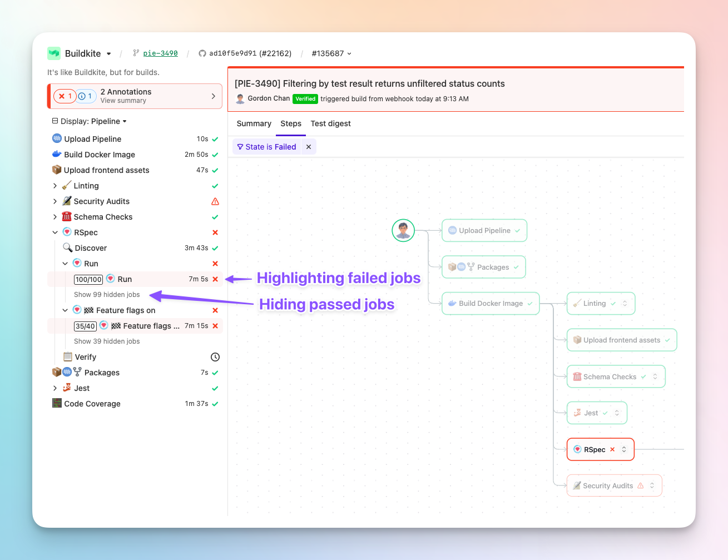The width and height of the screenshot is (728, 560).
Task: Select the 35/40 Feature flags failed job
Action: point(135,326)
